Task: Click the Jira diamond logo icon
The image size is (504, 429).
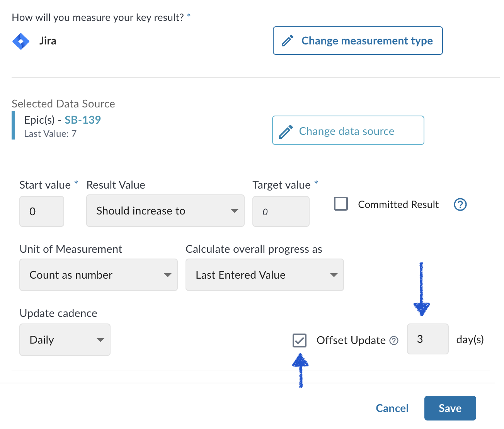Action: pos(21,41)
